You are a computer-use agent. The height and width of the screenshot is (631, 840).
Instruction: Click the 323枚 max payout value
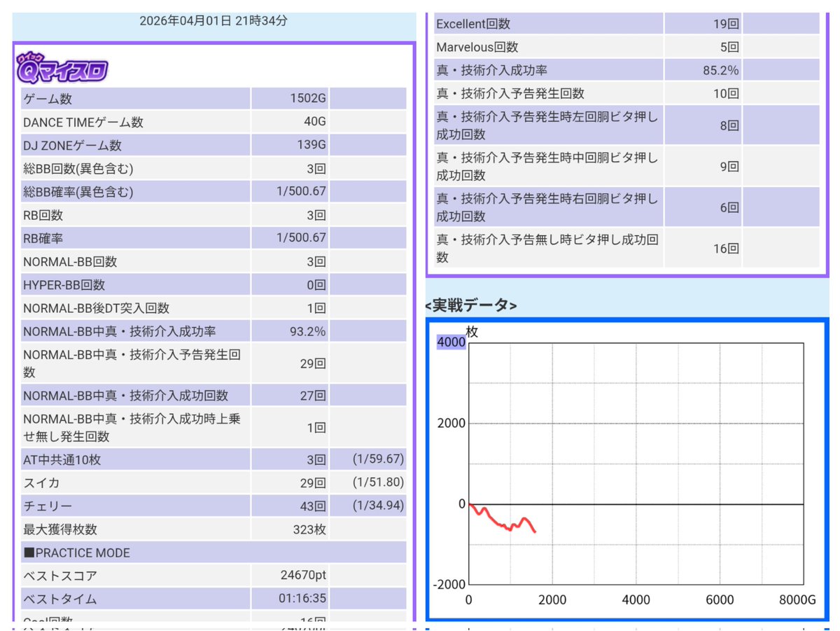point(309,530)
